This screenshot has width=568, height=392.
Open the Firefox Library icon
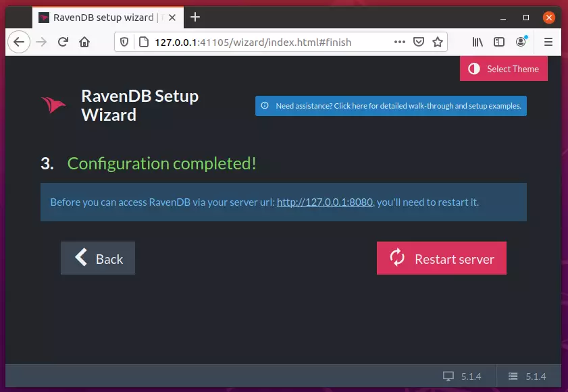tap(477, 42)
